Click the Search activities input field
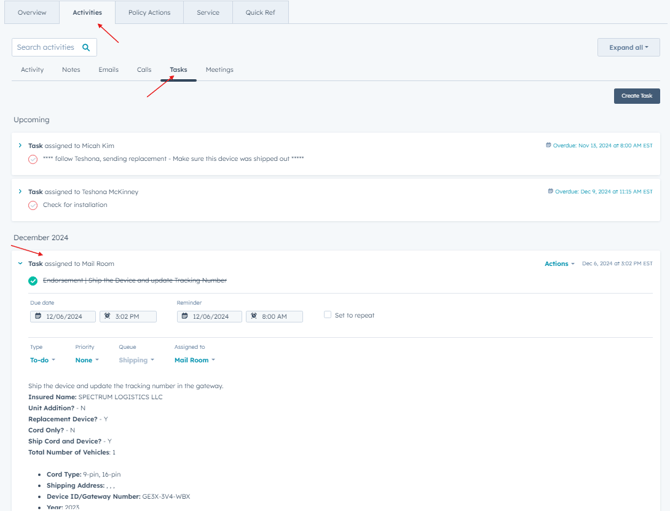Image resolution: width=670 pixels, height=511 pixels. click(x=46, y=47)
